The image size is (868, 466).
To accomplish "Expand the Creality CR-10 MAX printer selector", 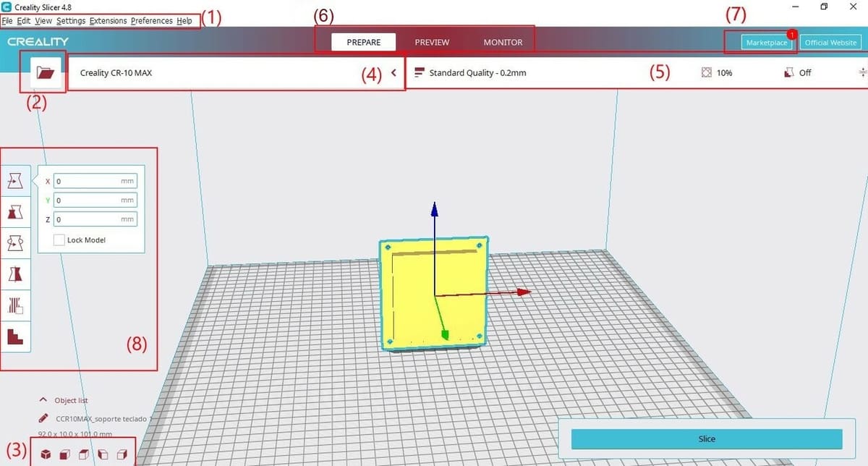I will pos(393,73).
